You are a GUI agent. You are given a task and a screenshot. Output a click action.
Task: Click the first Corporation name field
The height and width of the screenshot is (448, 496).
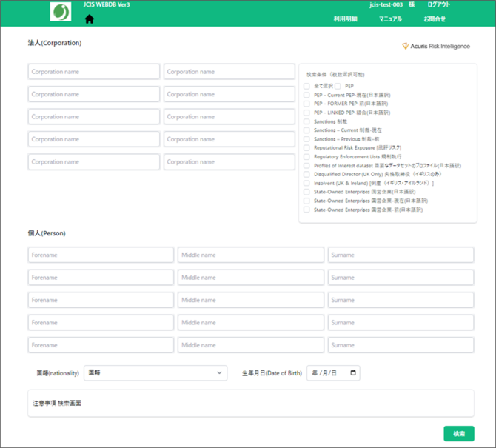click(x=94, y=72)
